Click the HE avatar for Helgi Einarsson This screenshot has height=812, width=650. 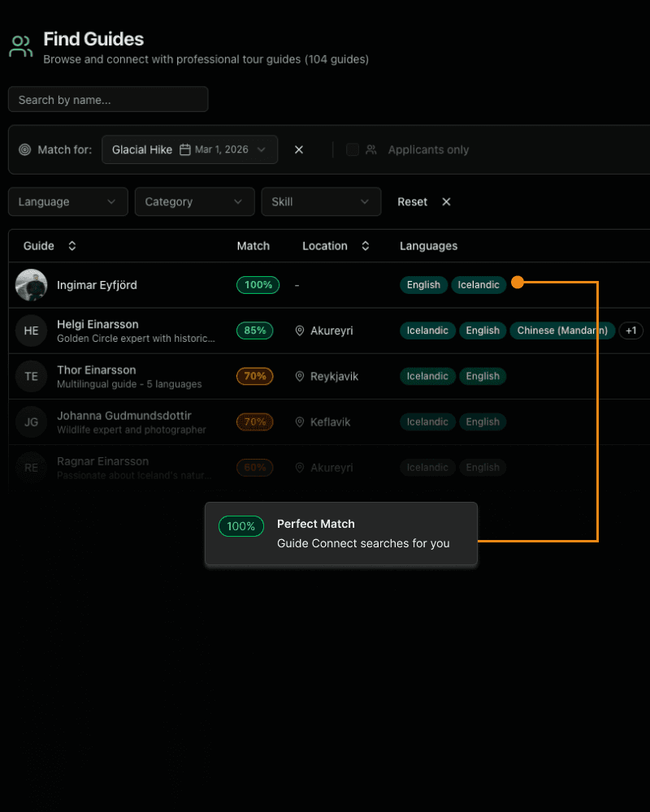[x=31, y=330]
